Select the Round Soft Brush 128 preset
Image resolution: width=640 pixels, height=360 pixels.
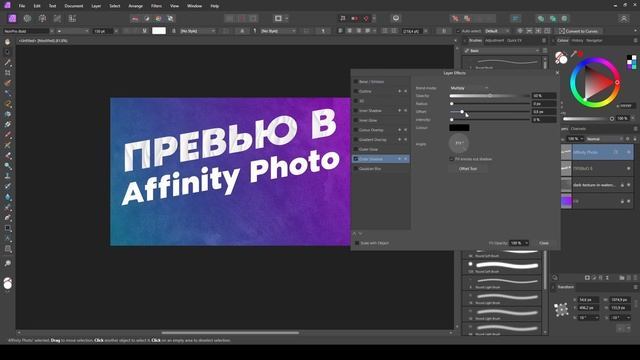click(503, 267)
